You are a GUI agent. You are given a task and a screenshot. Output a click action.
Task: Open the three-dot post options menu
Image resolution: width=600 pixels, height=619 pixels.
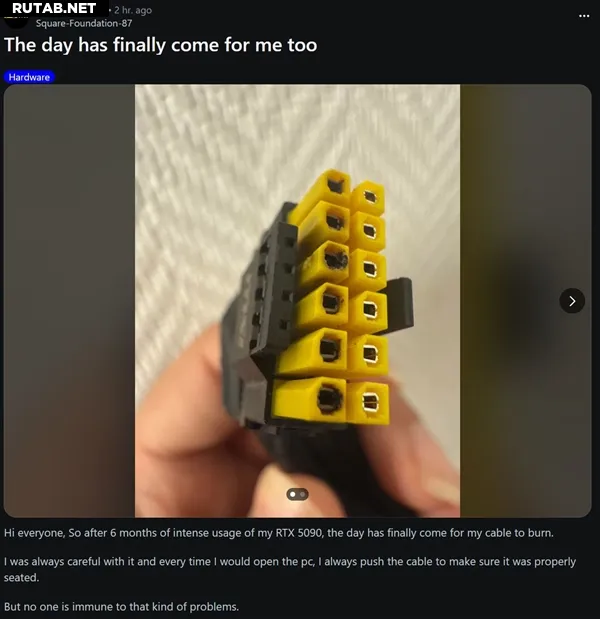[584, 16]
